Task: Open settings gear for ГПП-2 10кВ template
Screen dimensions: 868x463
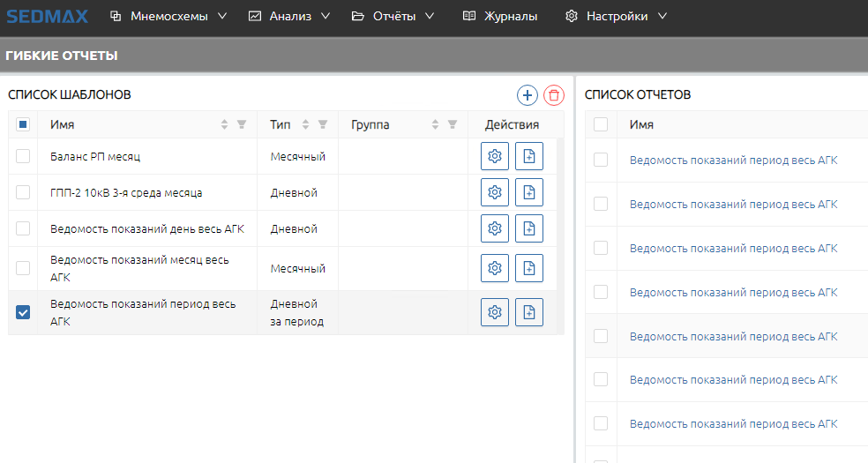Action: [x=495, y=192]
